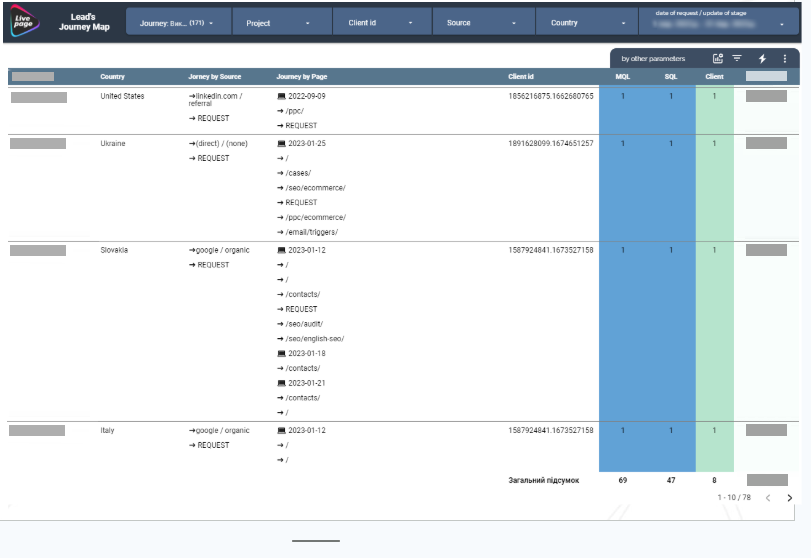Image resolution: width=811 pixels, height=558 pixels.
Task: Click the green Client cell for Ukraine
Action: tap(714, 188)
